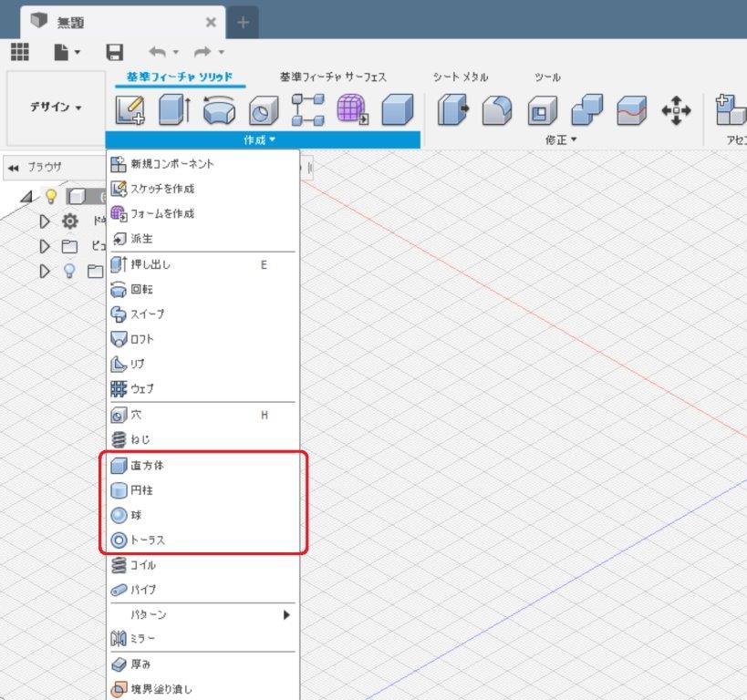Click the Create Sketch toolbar icon
Image resolution: width=747 pixels, height=700 pixels.
coord(130,110)
